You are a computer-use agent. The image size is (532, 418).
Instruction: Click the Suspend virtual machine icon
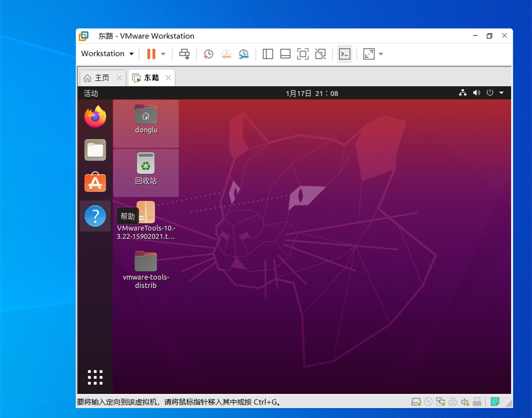click(151, 53)
